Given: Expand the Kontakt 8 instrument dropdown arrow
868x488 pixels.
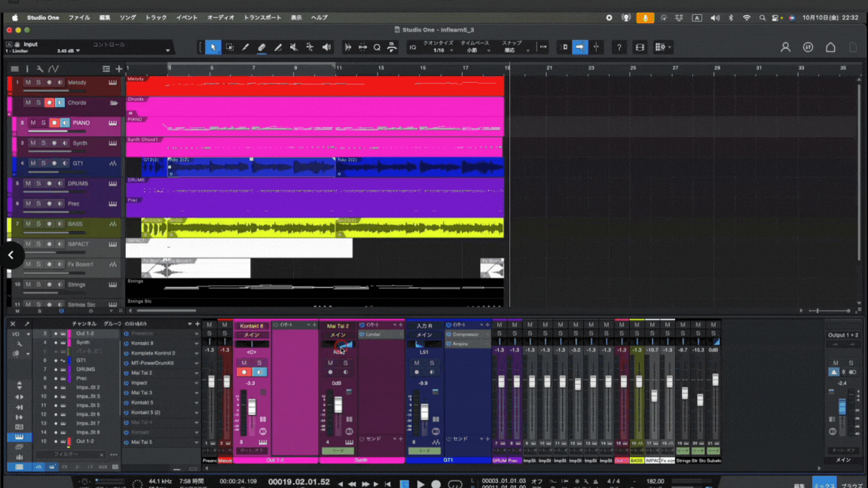Looking at the screenshot, I should (197, 343).
